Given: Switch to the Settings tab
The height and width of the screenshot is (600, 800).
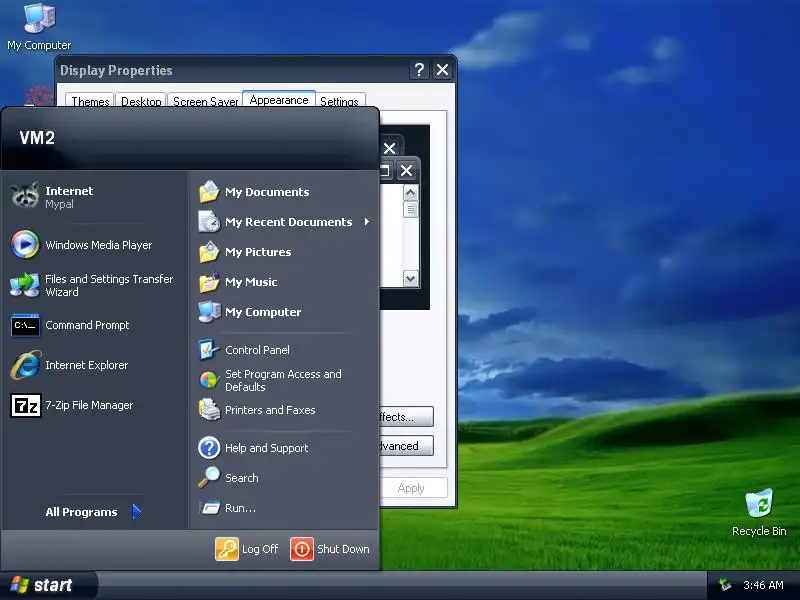Looking at the screenshot, I should coord(339,101).
